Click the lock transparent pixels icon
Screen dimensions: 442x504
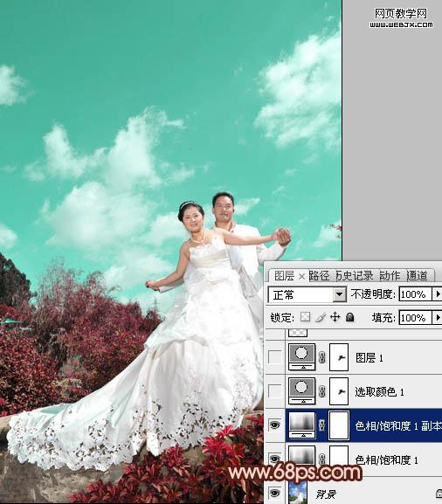(305, 317)
